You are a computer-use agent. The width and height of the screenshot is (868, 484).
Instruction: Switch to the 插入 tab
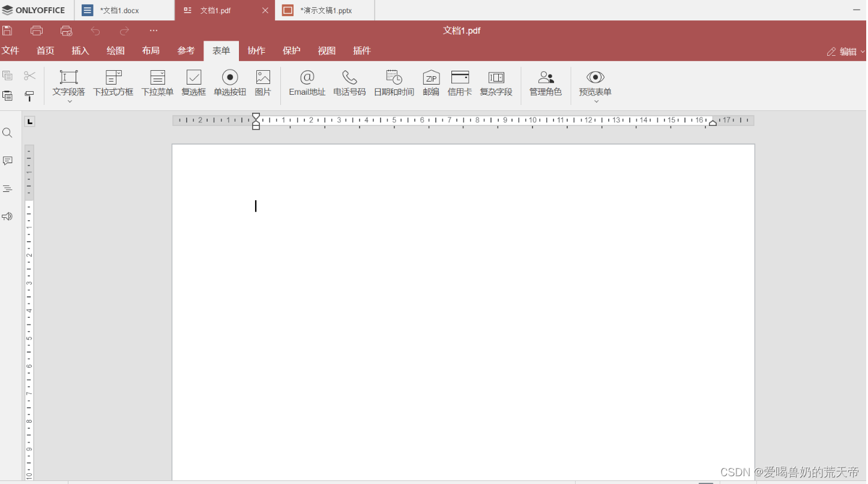pos(80,51)
